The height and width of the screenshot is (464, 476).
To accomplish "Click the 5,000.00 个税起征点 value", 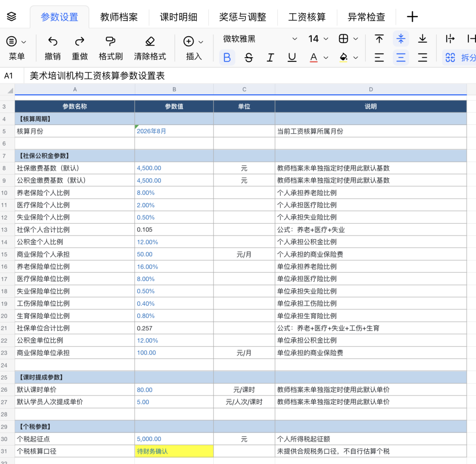I will tap(174, 439).
